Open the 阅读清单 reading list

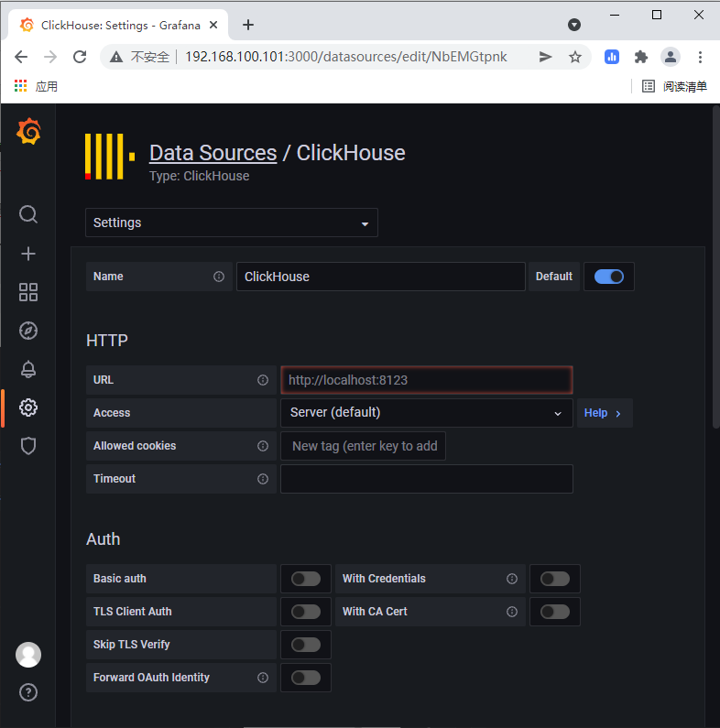(674, 86)
